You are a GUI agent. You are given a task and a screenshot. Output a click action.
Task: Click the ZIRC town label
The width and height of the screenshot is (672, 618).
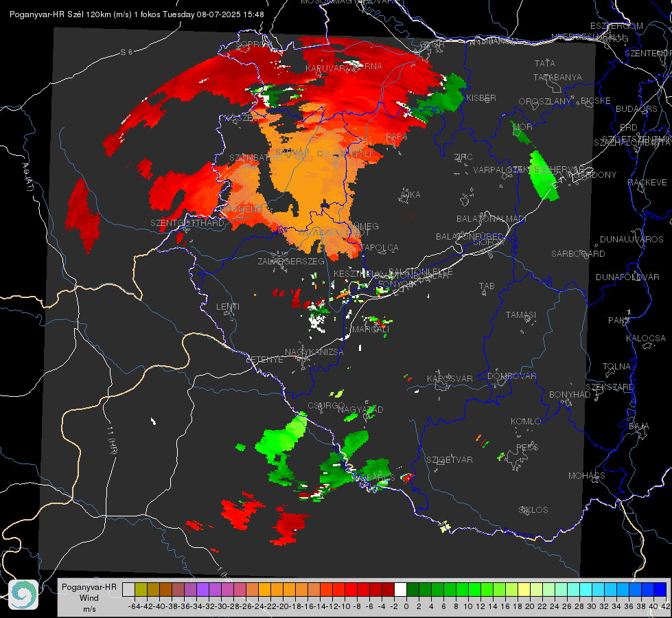[x=464, y=157]
